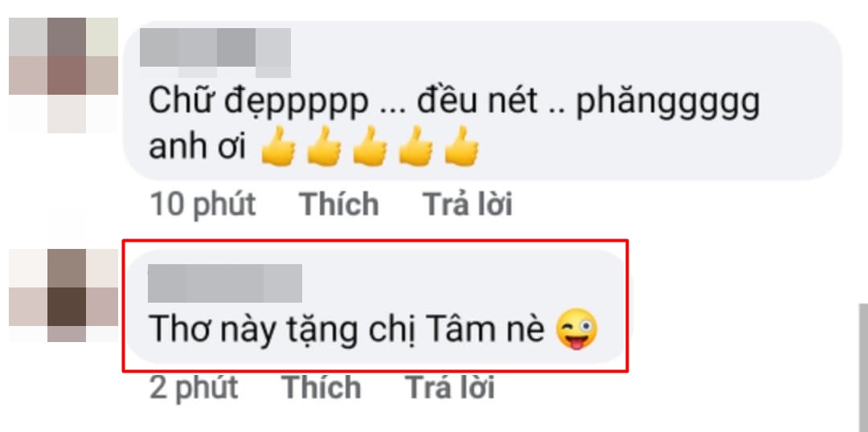Open the avatar beside the "Thơ này" comment

tap(63, 295)
